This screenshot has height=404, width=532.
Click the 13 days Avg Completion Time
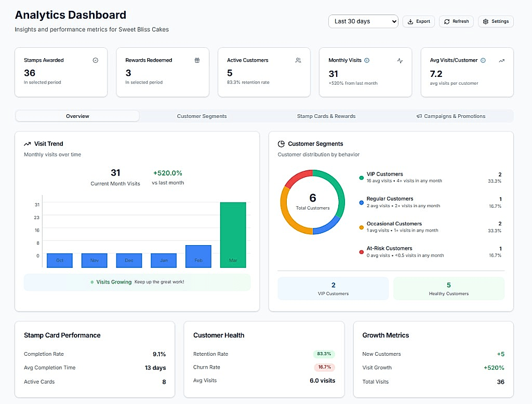pos(155,368)
